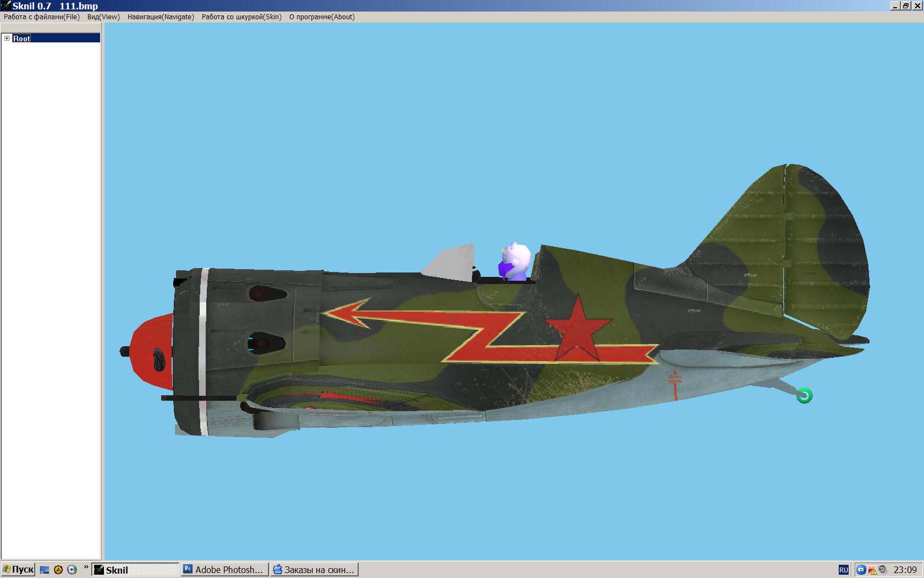Open the Работа с файлами(File) menu
The image size is (924, 578).
[42, 17]
